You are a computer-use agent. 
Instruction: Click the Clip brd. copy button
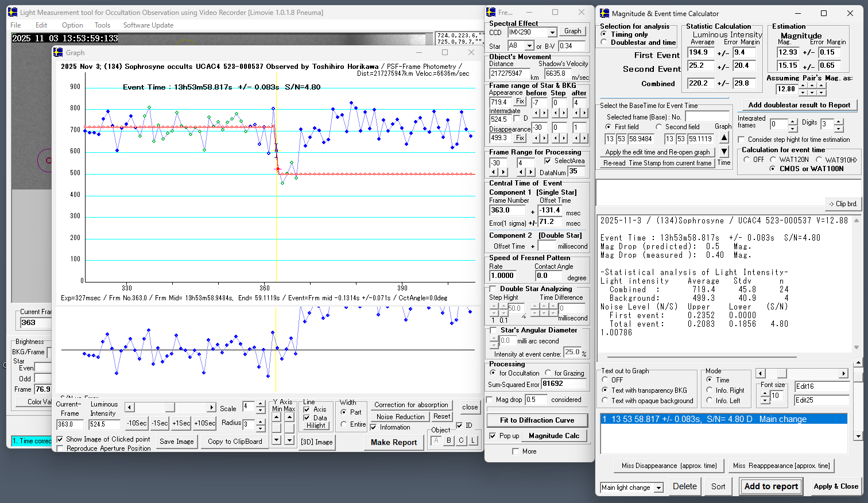point(842,204)
